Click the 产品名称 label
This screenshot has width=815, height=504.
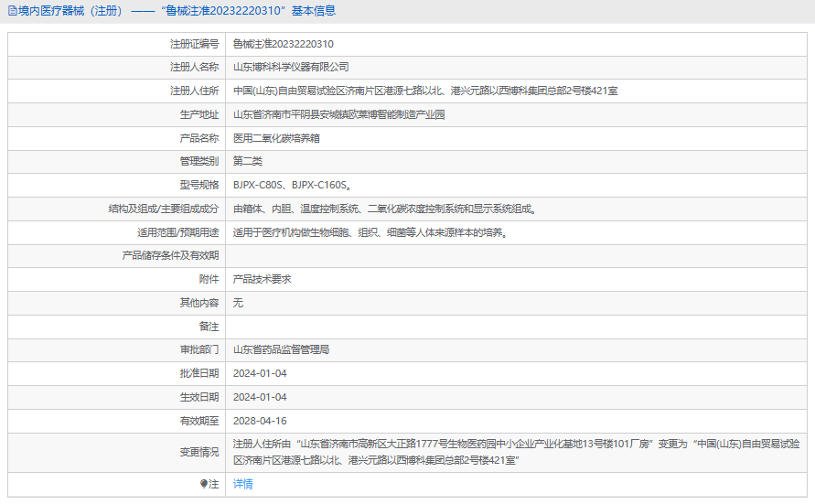199,138
